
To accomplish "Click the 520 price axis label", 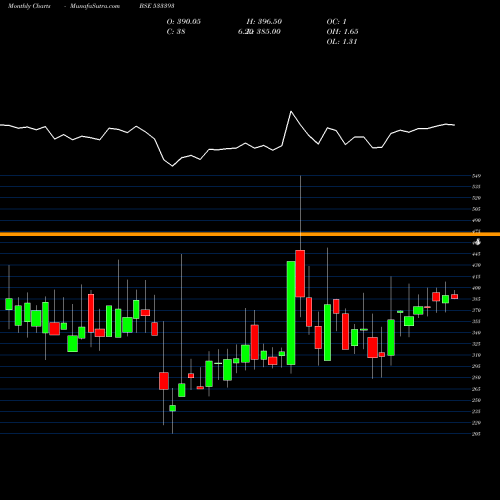I will (476, 198).
